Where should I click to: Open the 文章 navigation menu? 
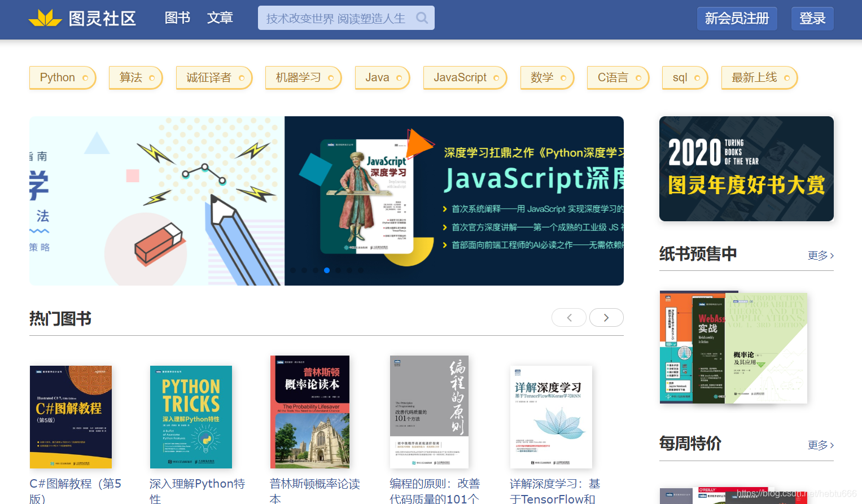point(220,18)
